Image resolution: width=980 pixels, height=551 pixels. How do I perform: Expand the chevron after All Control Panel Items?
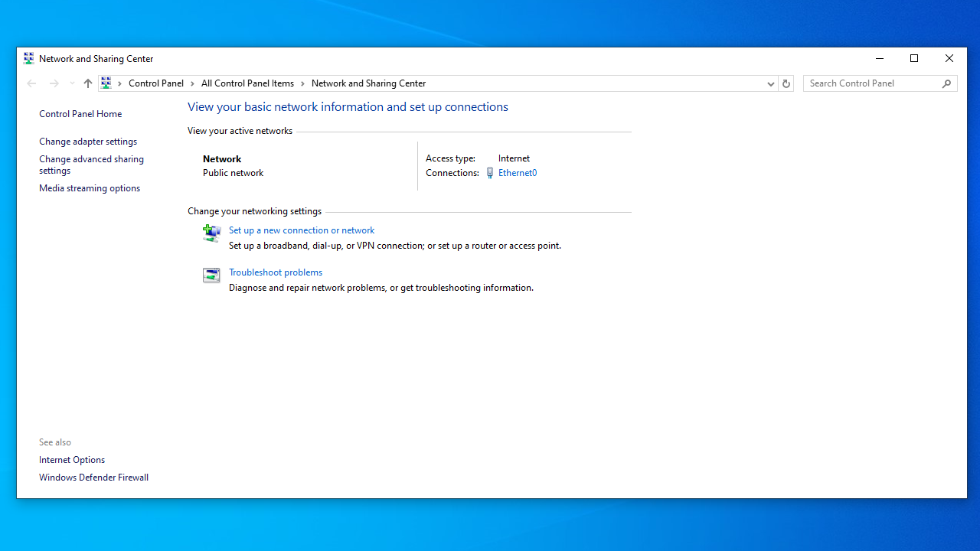tap(302, 83)
